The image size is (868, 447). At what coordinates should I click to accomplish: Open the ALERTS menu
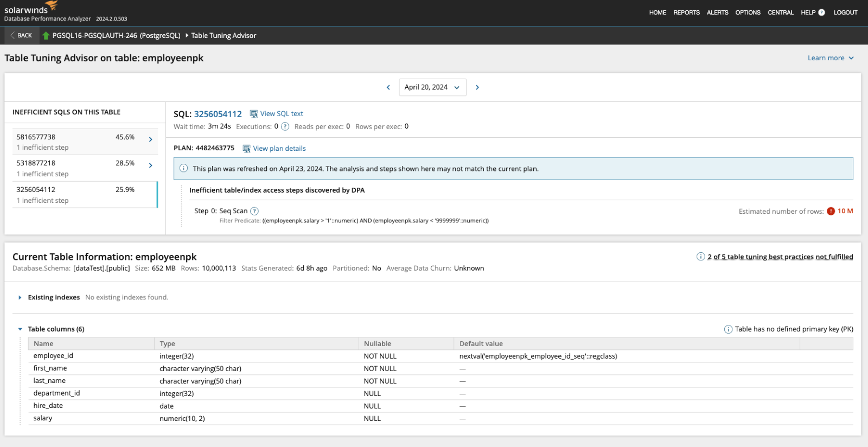click(x=717, y=12)
